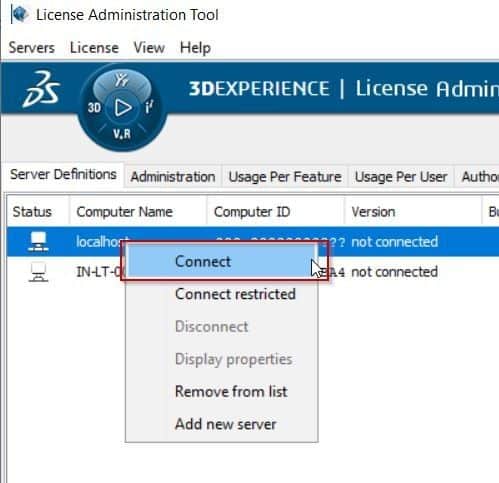The height and width of the screenshot is (483, 499).
Task: Click the compass right information quadrant
Action: (149, 107)
